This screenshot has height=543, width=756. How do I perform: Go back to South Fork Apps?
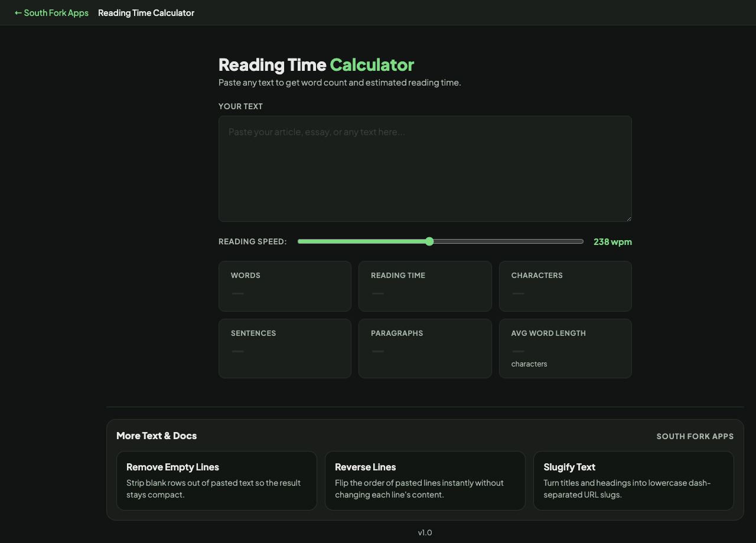[x=51, y=12]
